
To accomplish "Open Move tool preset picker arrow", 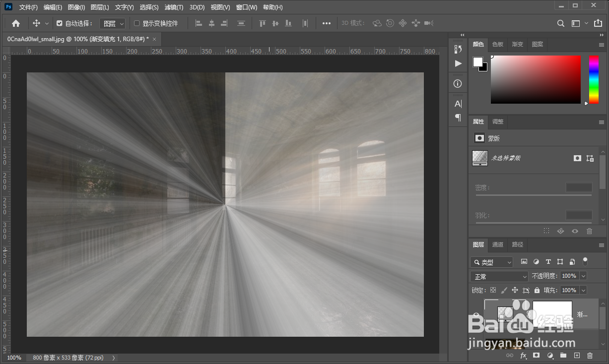I will 47,23.
